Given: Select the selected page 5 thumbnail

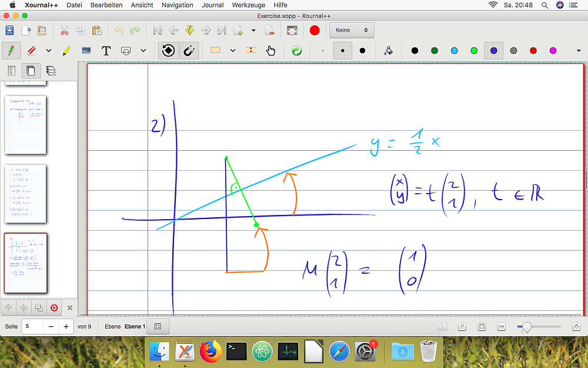Looking at the screenshot, I should (x=25, y=263).
